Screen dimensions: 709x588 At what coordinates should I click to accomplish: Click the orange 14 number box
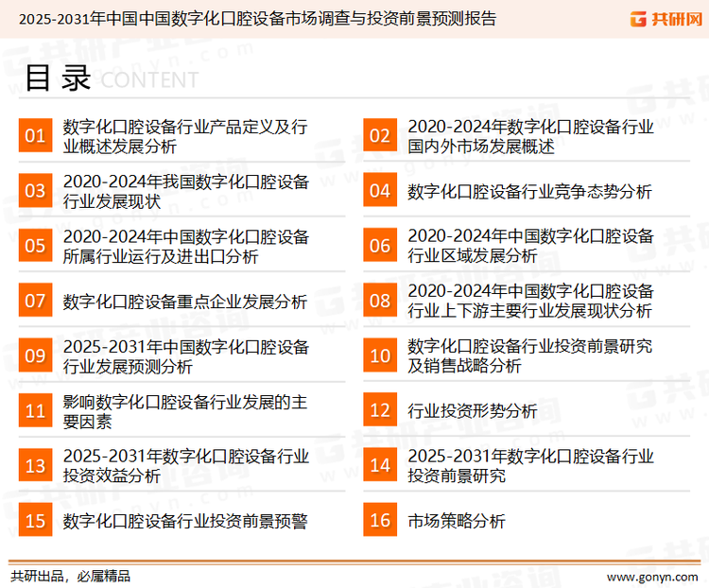click(x=380, y=464)
